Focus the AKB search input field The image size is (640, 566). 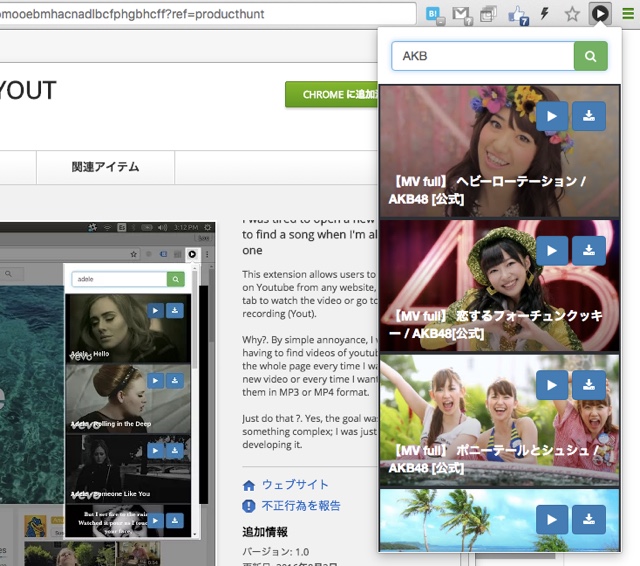click(483, 56)
